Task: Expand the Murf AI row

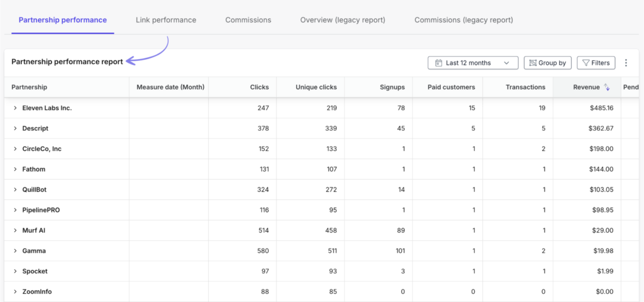Action: click(x=15, y=230)
